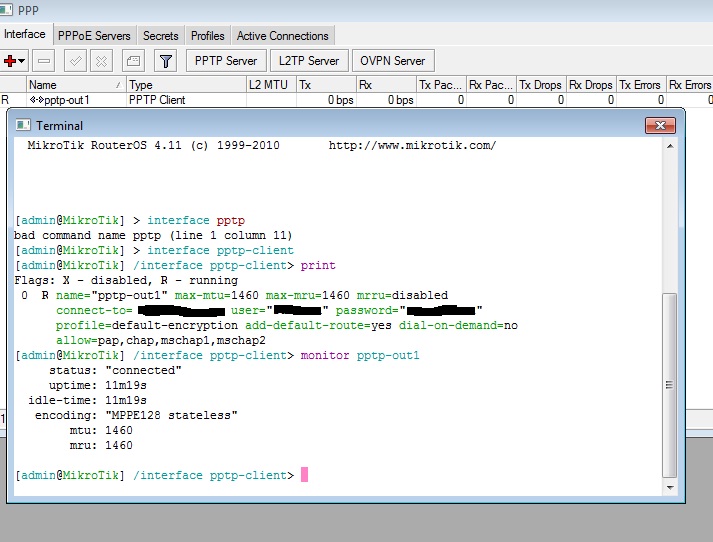Click the Tx Drops column header

pos(541,85)
